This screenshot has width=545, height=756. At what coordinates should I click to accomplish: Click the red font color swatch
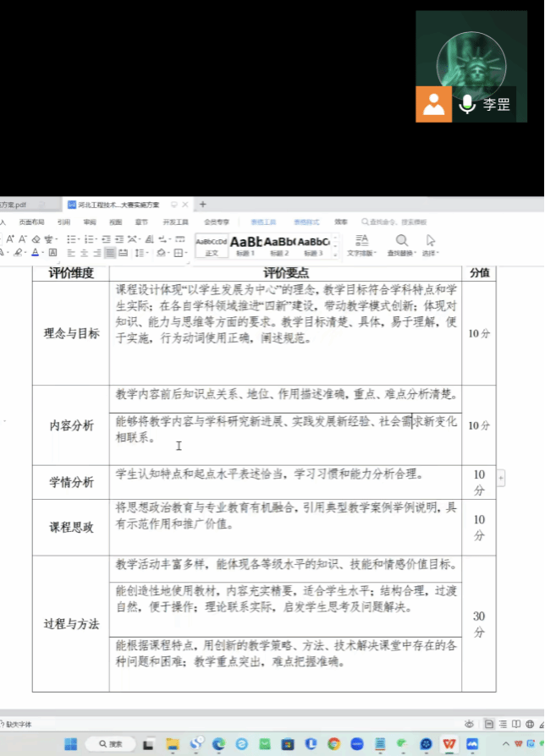36,253
